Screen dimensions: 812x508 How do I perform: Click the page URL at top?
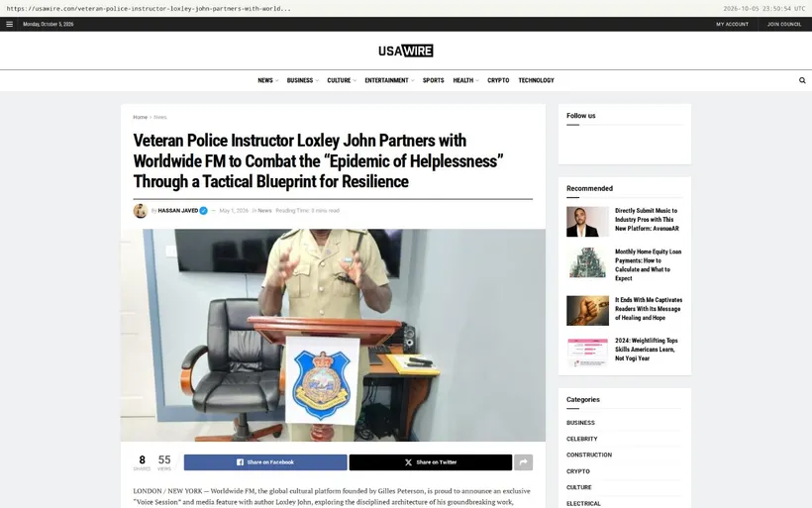pos(149,8)
